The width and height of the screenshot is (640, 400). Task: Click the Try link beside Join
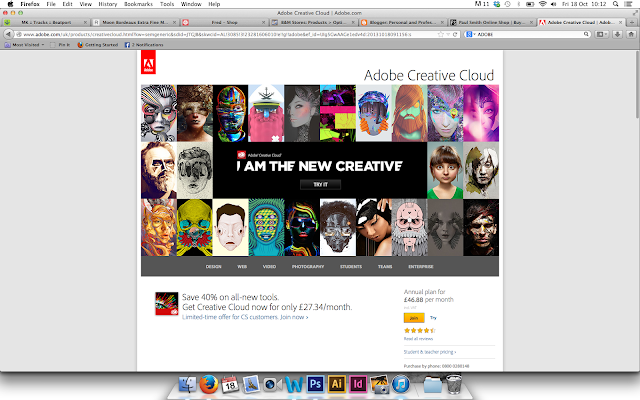click(433, 318)
